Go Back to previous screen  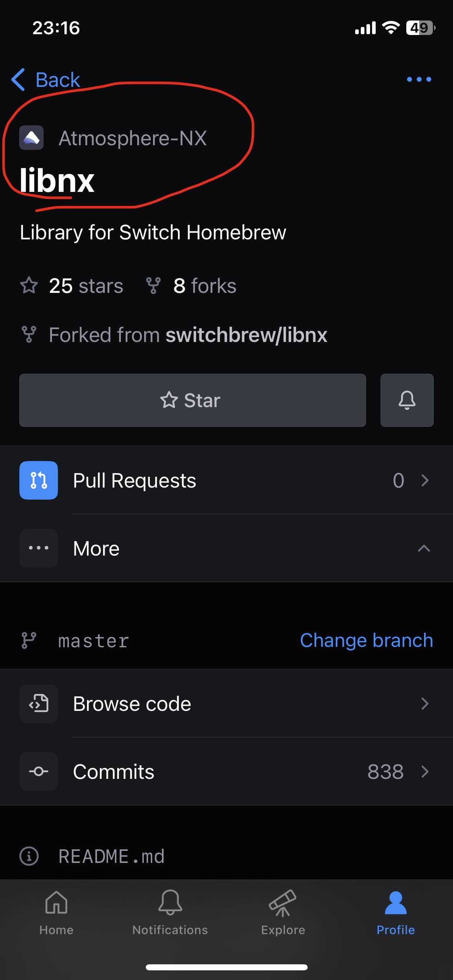(46, 79)
